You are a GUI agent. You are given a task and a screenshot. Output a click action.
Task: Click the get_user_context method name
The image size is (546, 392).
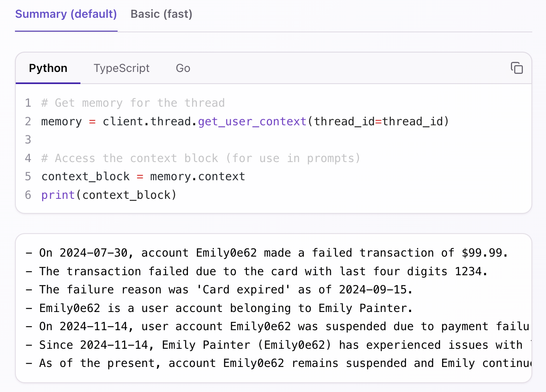tap(252, 122)
